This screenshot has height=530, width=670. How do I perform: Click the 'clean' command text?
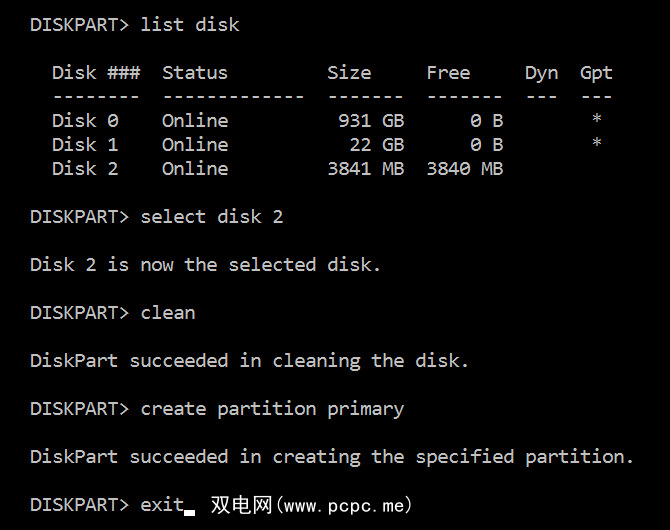(x=168, y=312)
